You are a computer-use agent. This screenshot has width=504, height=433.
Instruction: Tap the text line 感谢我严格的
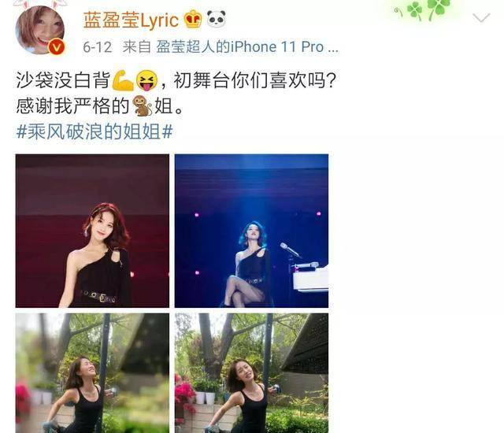click(x=73, y=105)
